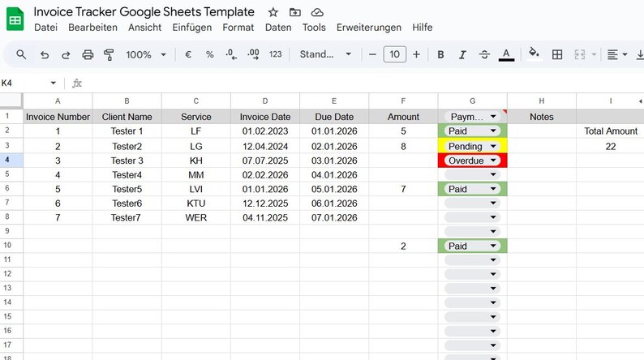Viewport: 644px width, 360px height.
Task: Open the name box dropdown arrow
Action: tap(53, 83)
